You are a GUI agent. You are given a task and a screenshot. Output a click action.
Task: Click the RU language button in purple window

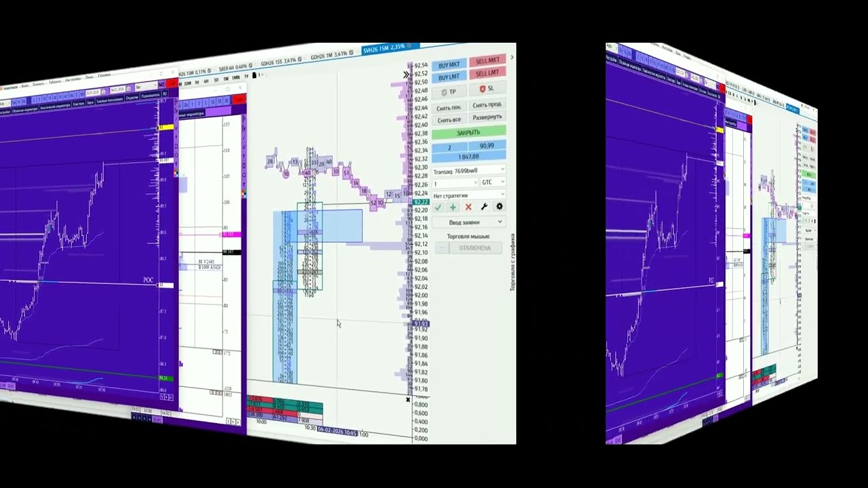[165, 94]
